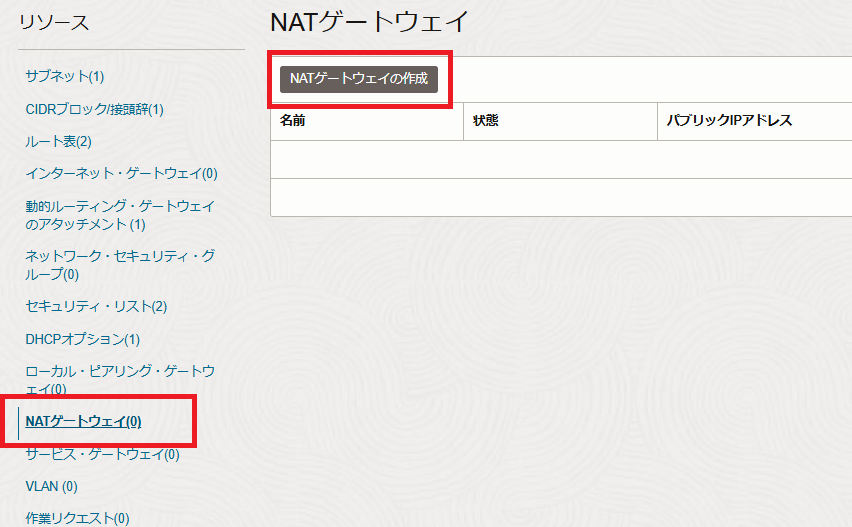The height and width of the screenshot is (527, 852).
Task: Open 動的ルーティング・ゲートウェイのアタッチメント(1) link
Action: tap(120, 215)
